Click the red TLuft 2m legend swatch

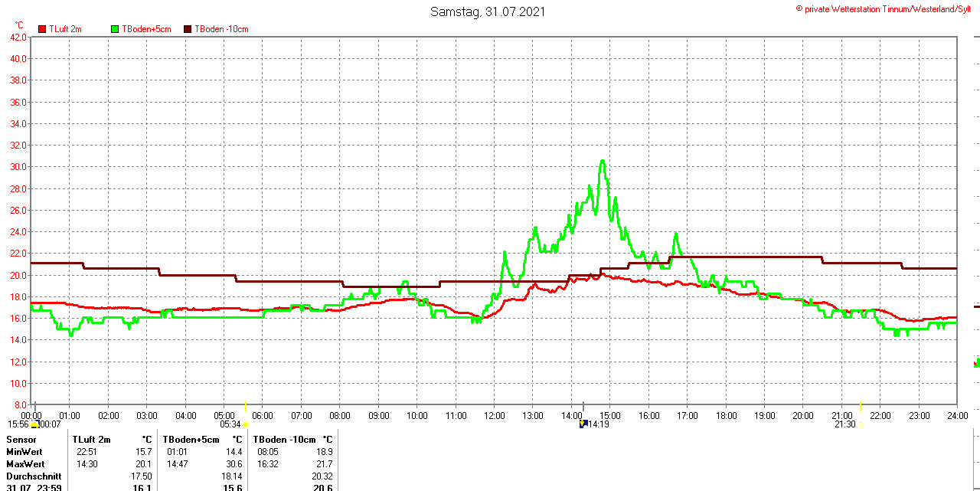coord(42,29)
